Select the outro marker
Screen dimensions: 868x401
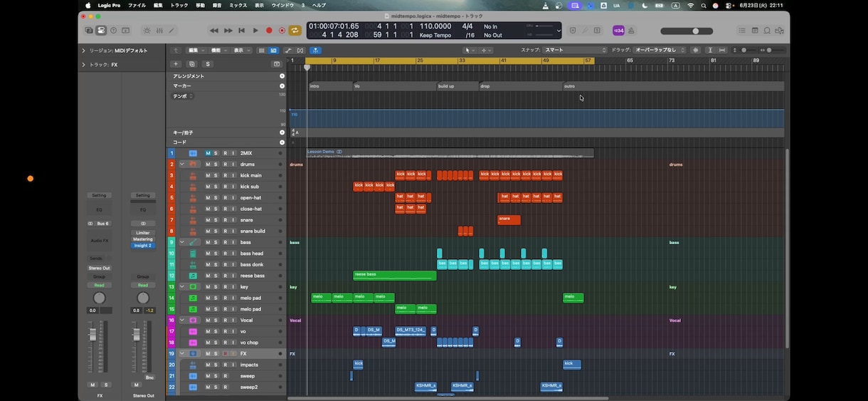point(674,86)
